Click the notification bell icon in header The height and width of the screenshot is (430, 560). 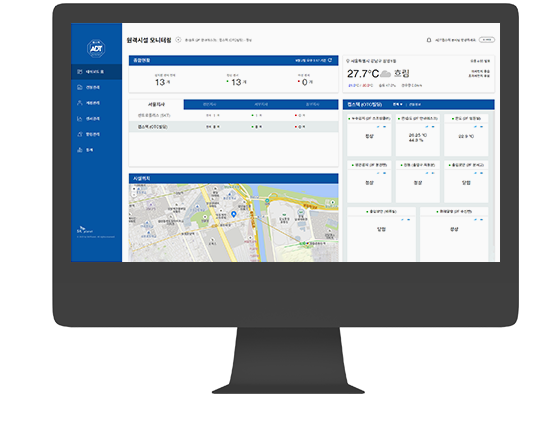(429, 40)
